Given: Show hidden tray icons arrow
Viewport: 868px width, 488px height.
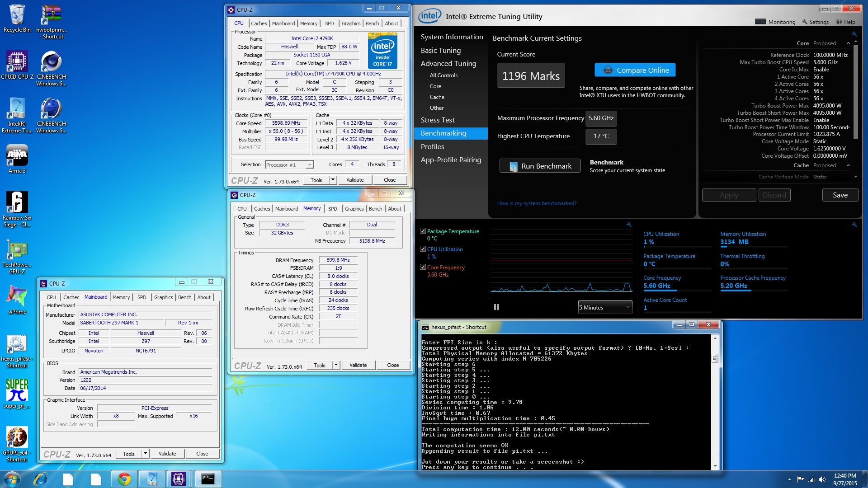Looking at the screenshot, I should (x=789, y=479).
